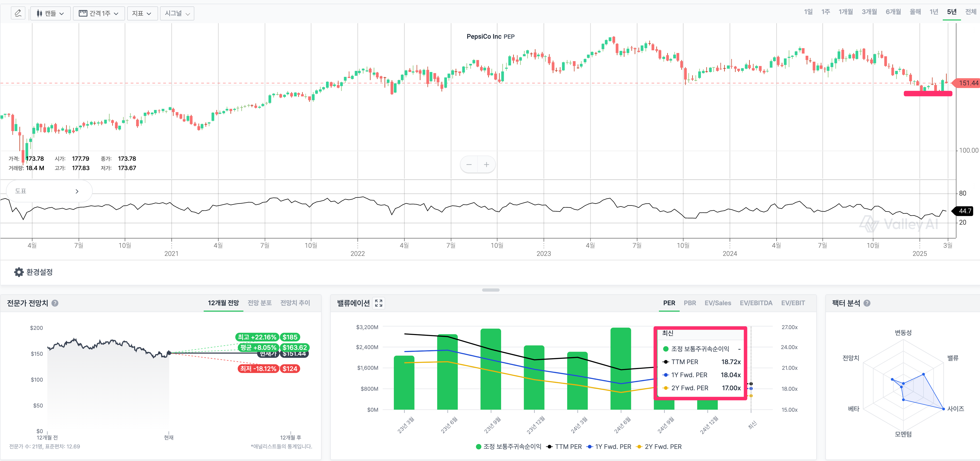Open the 시그널 signals menu
Screen dimensions: 980x461
click(x=177, y=13)
